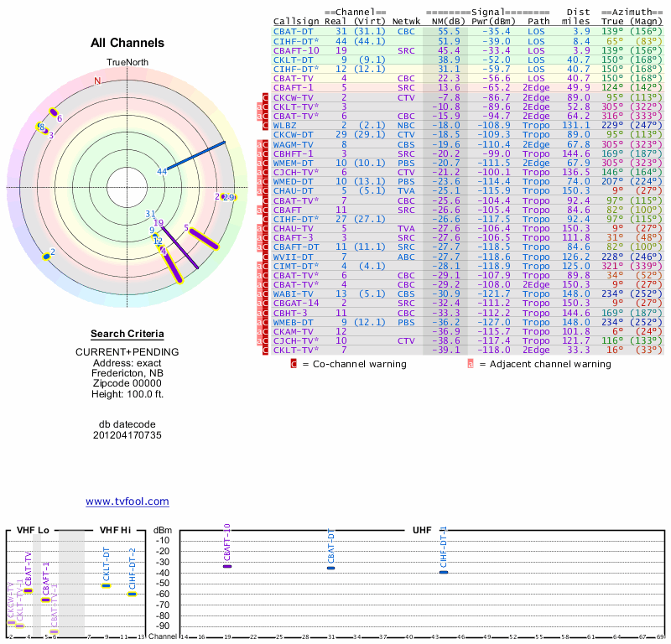The width and height of the screenshot is (671, 644).
Task: Click the Search Criteria heading
Action: pos(127,334)
